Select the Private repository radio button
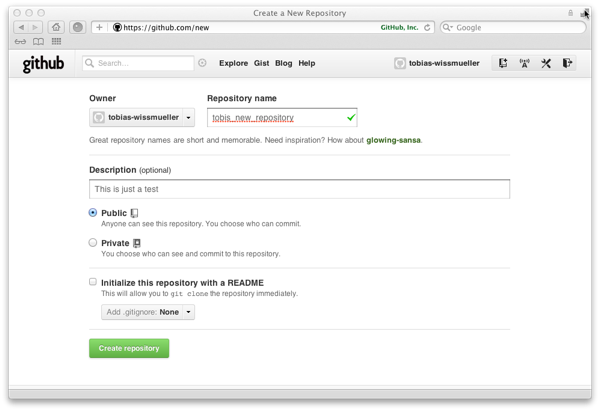This screenshot has width=600, height=411. [x=93, y=242]
